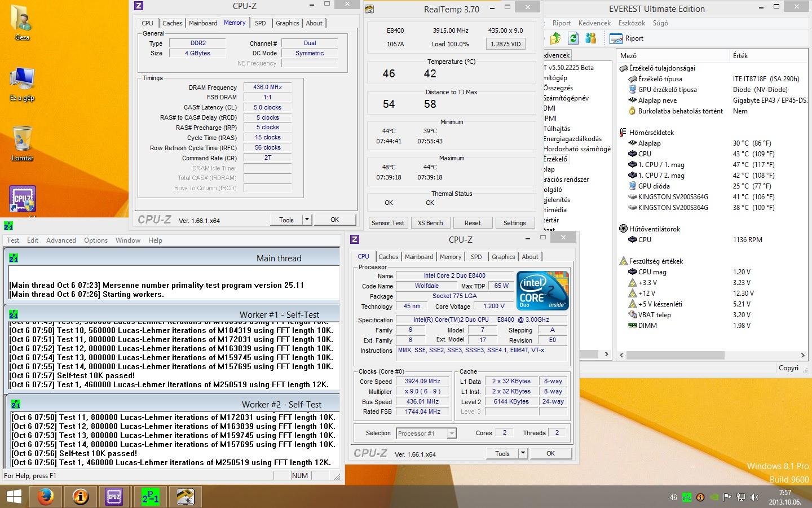Click Kedvencek tab in EVEREST side panel

tap(557, 55)
